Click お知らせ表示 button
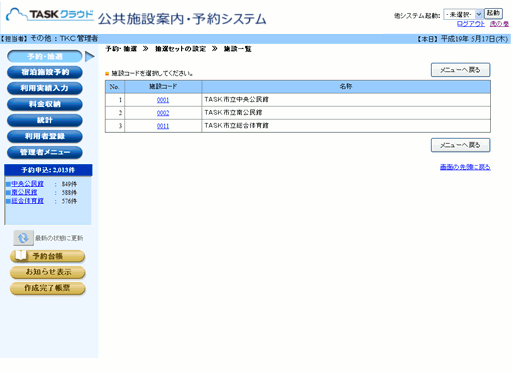This screenshot has width=512, height=372. click(x=48, y=272)
